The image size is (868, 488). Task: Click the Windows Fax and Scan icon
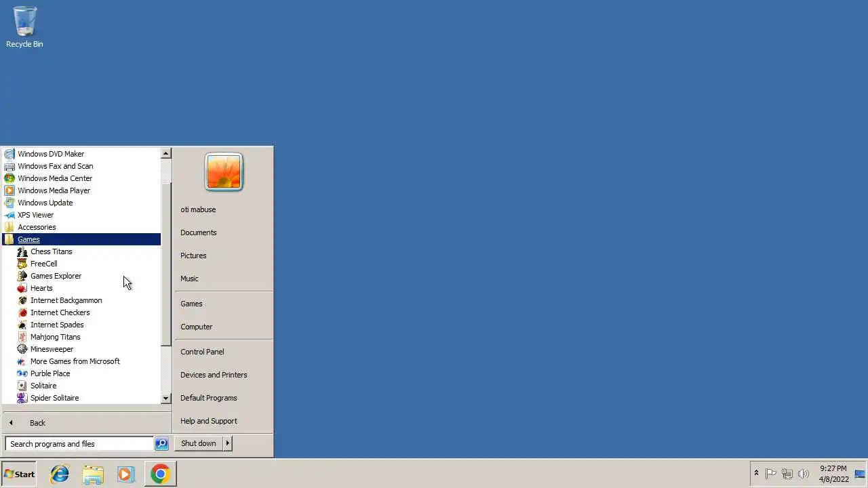pos(9,166)
